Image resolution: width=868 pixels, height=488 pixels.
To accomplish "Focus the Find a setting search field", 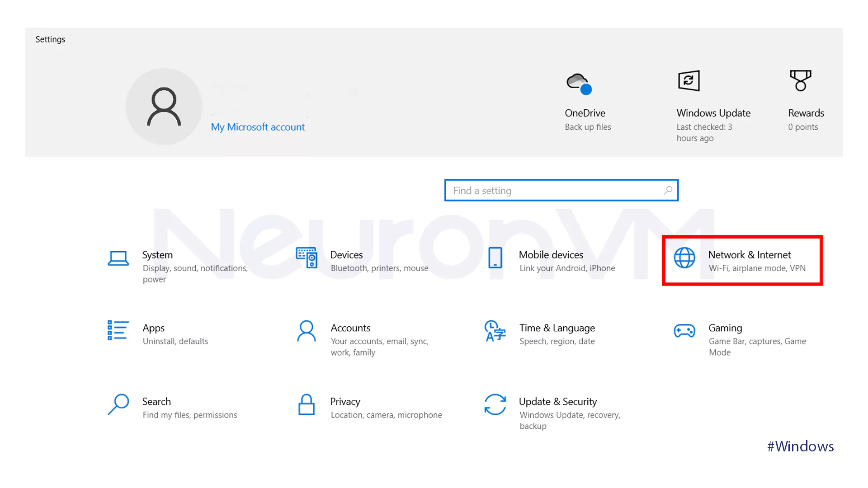I will pyautogui.click(x=561, y=190).
